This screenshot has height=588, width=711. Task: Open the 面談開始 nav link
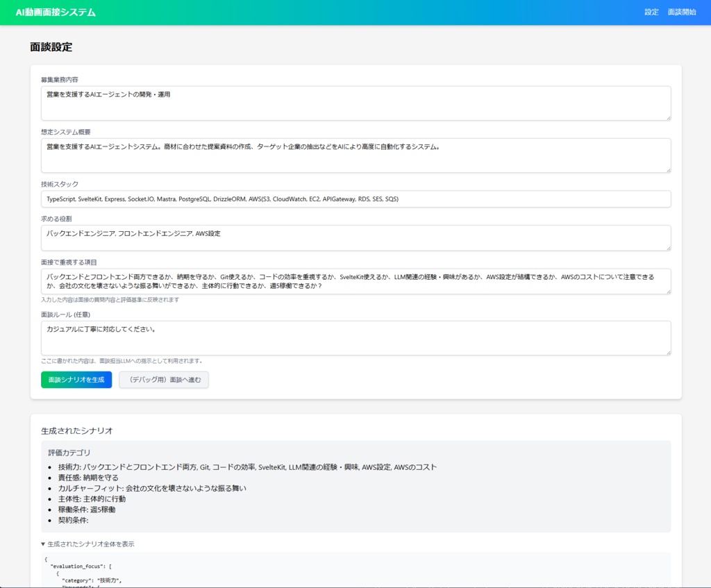click(x=682, y=12)
